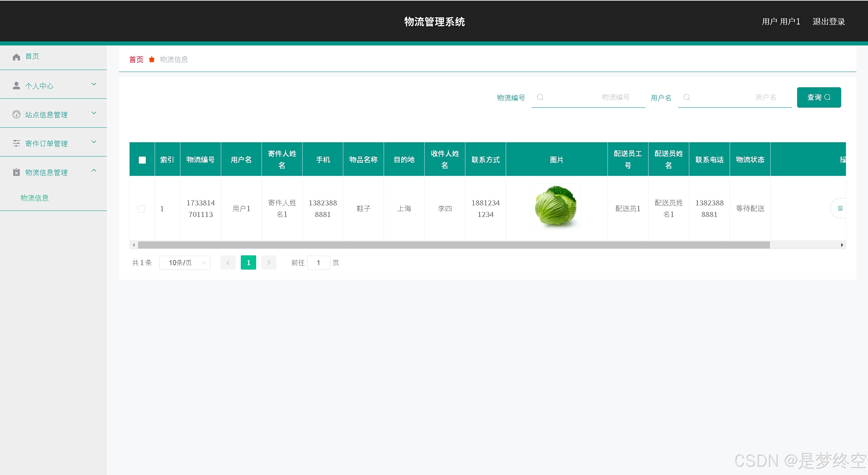Viewport: 868px width, 475px height.
Task: Expand the 个人中心 menu chevron
Action: pyautogui.click(x=94, y=84)
